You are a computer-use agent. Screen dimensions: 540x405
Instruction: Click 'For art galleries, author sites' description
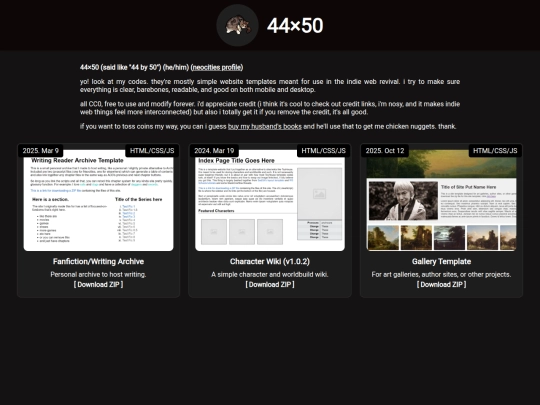click(442, 274)
